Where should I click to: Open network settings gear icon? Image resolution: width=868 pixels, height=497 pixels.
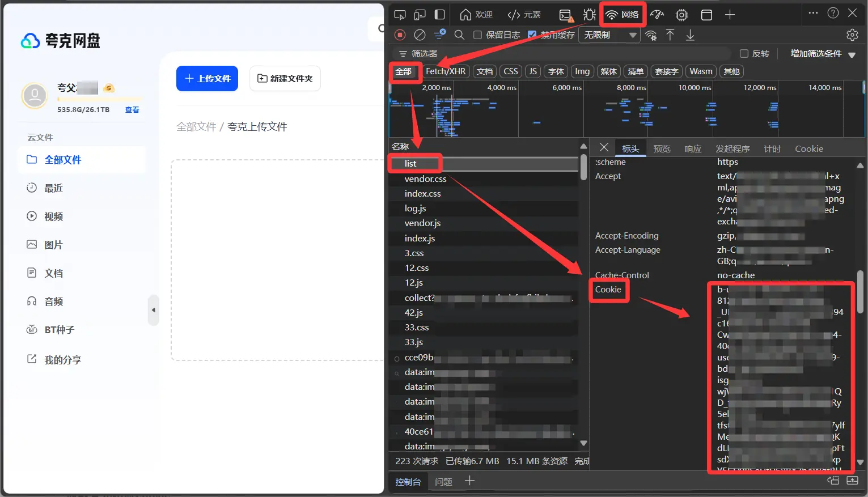point(852,35)
